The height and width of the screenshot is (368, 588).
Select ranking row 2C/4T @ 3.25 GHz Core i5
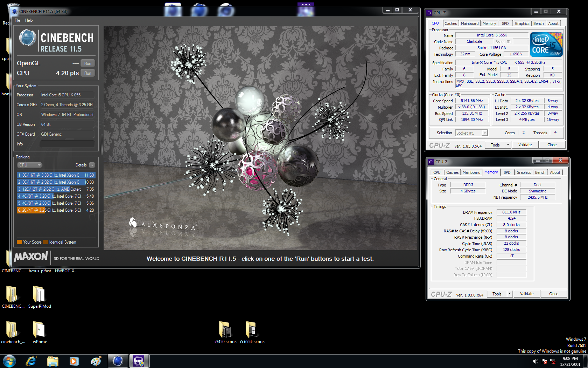click(x=56, y=210)
